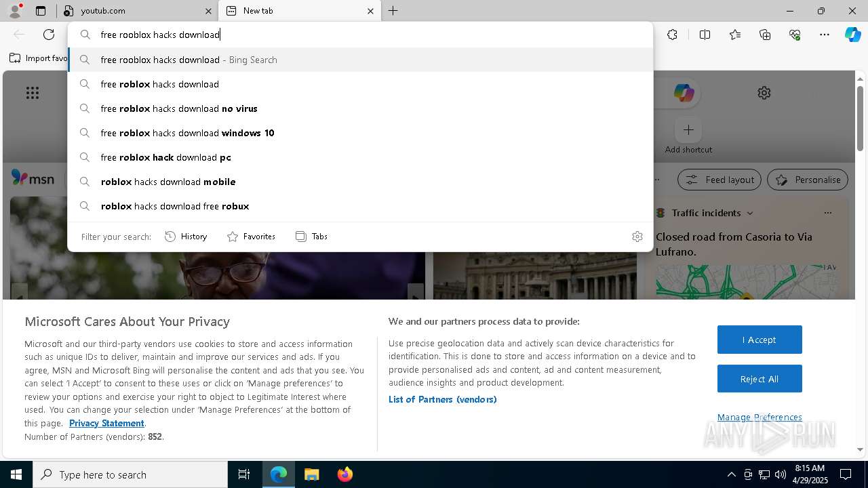Open the Extensions puzzle icon
868x488 pixels.
pos(672,35)
